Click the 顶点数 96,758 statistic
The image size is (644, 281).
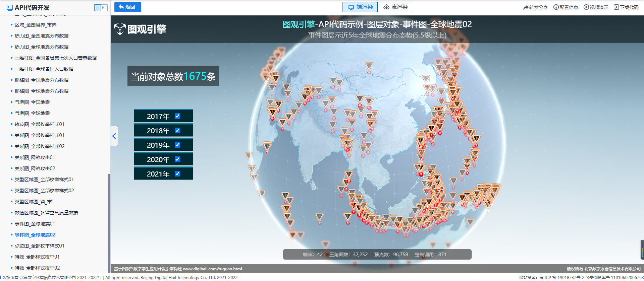(391, 255)
